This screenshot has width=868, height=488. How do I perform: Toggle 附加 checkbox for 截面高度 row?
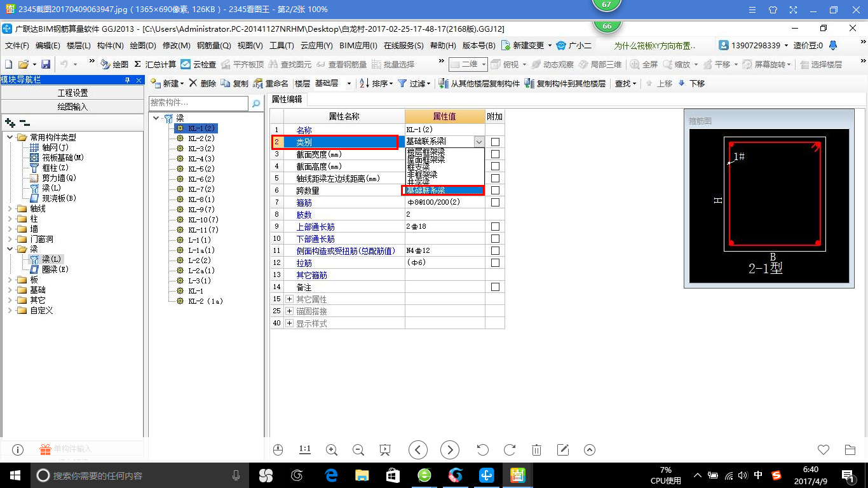coord(495,166)
